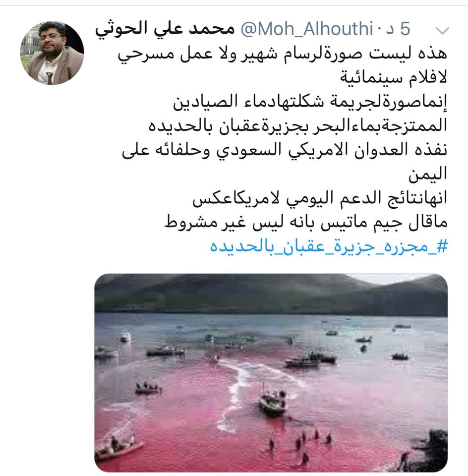Select people wading in red water
The image size is (468, 476).
click(299, 442)
